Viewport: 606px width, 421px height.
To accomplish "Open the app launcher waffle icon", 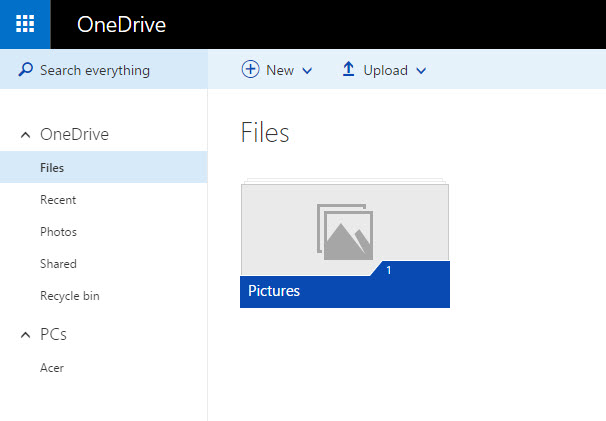I will pyautogui.click(x=26, y=24).
